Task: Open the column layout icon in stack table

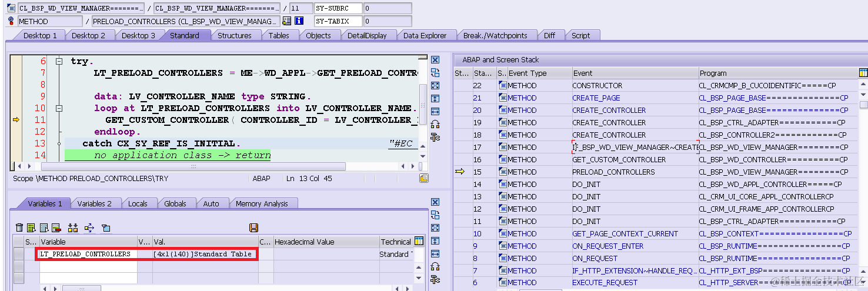Action: [863, 73]
